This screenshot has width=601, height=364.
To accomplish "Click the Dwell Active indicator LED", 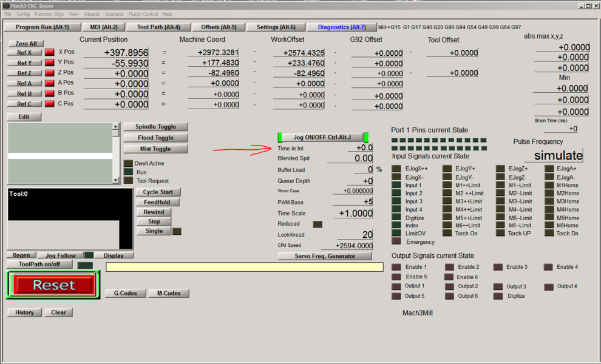I will 128,163.
